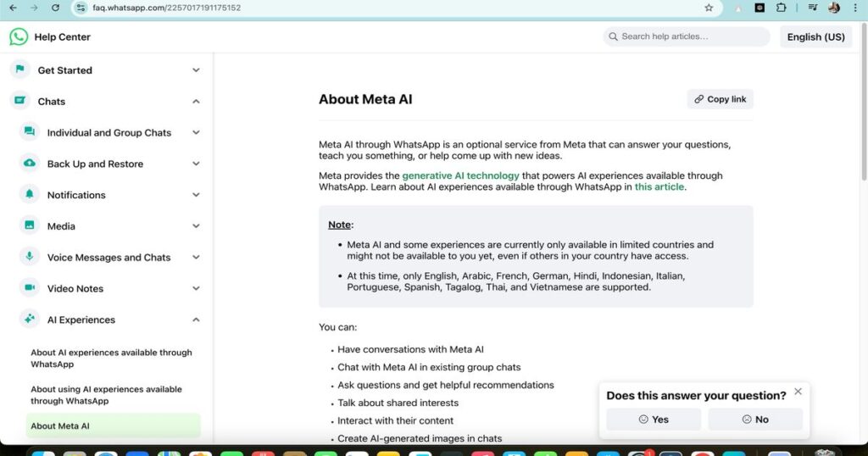Viewport: 868px width, 456px height.
Task: Open the English (US) language selector
Action: [815, 36]
